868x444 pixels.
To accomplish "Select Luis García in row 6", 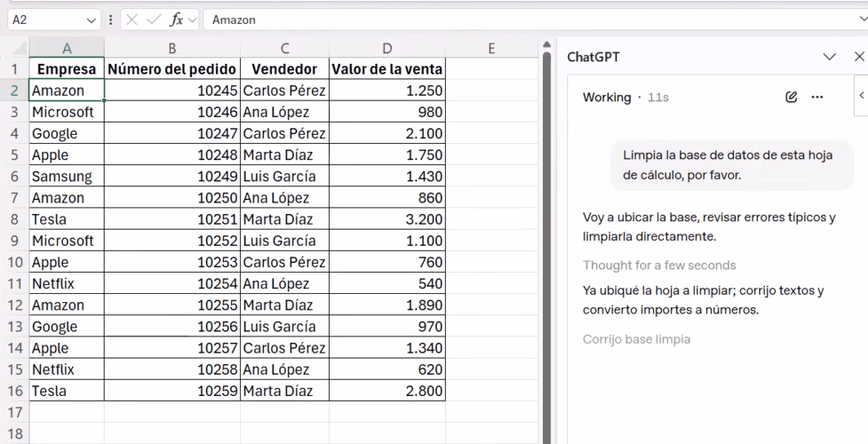I will pos(284,176).
